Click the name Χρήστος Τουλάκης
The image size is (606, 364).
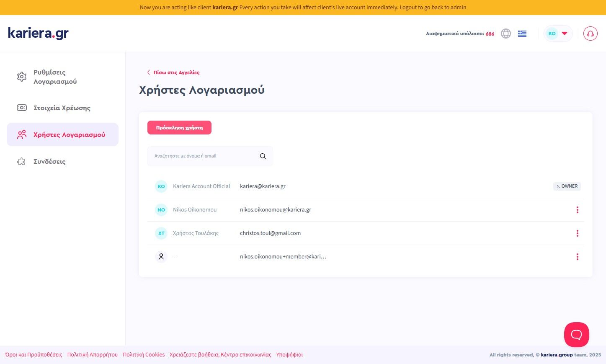[196, 233]
